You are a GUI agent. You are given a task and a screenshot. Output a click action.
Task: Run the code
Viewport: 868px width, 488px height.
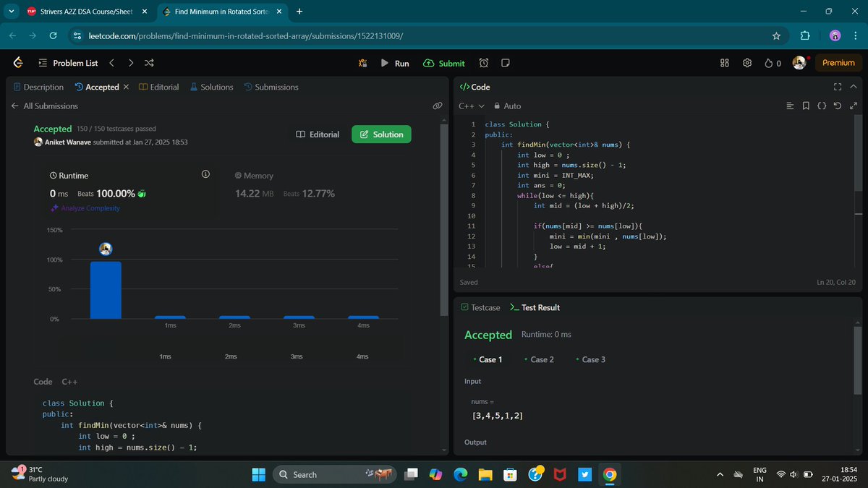point(395,63)
